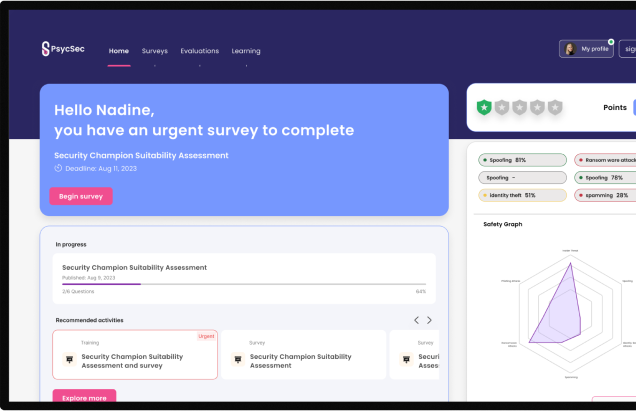Open the Evaluations menu
This screenshot has width=636, height=411.
[x=199, y=51]
